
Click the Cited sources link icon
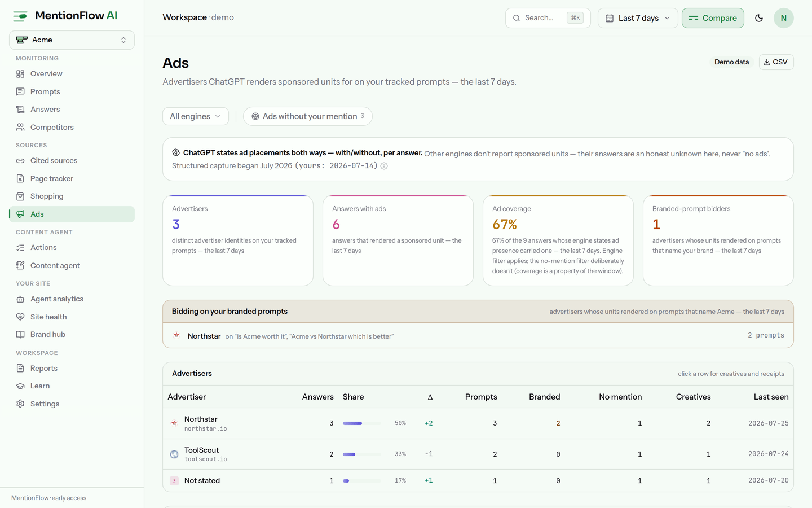click(20, 161)
